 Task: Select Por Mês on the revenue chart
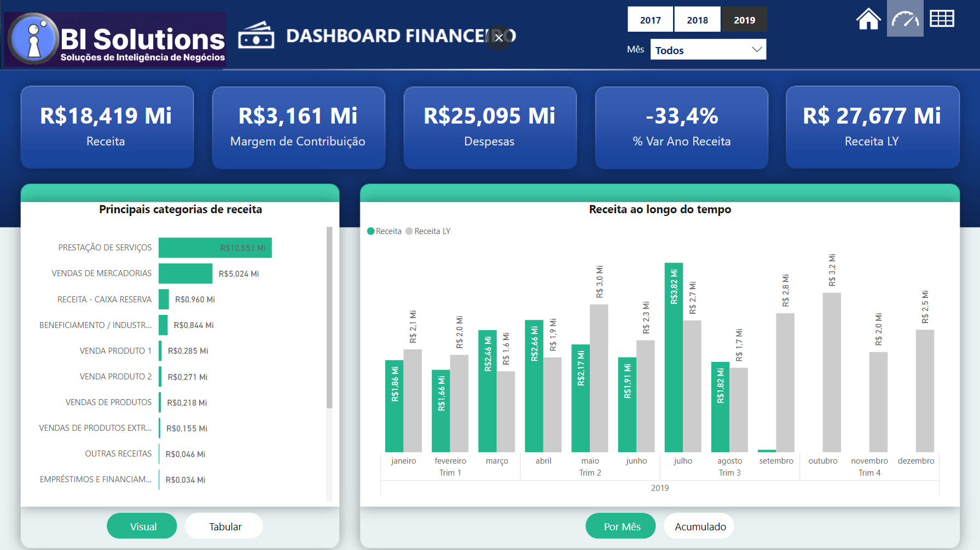click(x=621, y=526)
